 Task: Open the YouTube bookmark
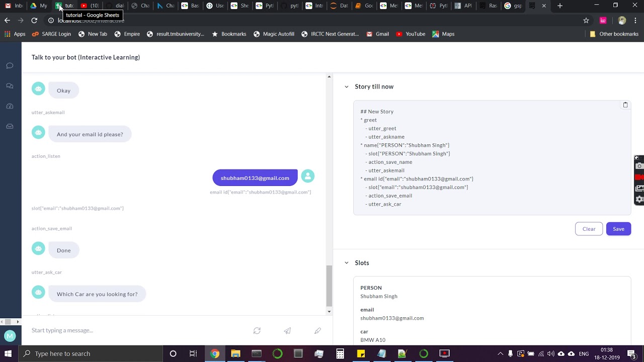(x=411, y=34)
